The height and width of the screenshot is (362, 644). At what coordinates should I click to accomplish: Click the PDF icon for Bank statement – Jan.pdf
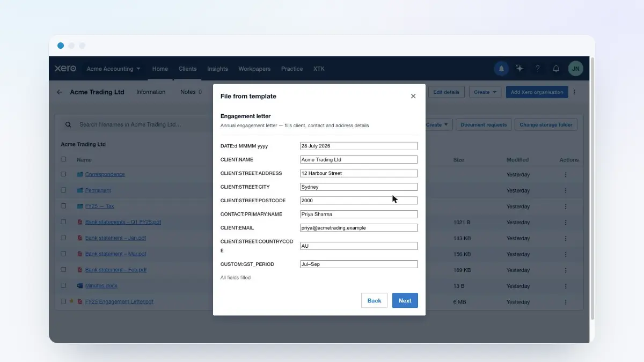pos(80,238)
